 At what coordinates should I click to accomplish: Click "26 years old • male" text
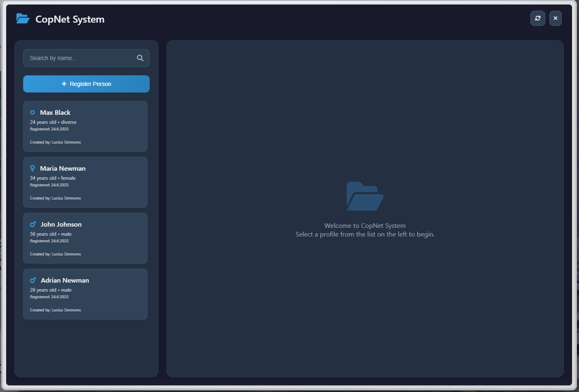[51, 290]
